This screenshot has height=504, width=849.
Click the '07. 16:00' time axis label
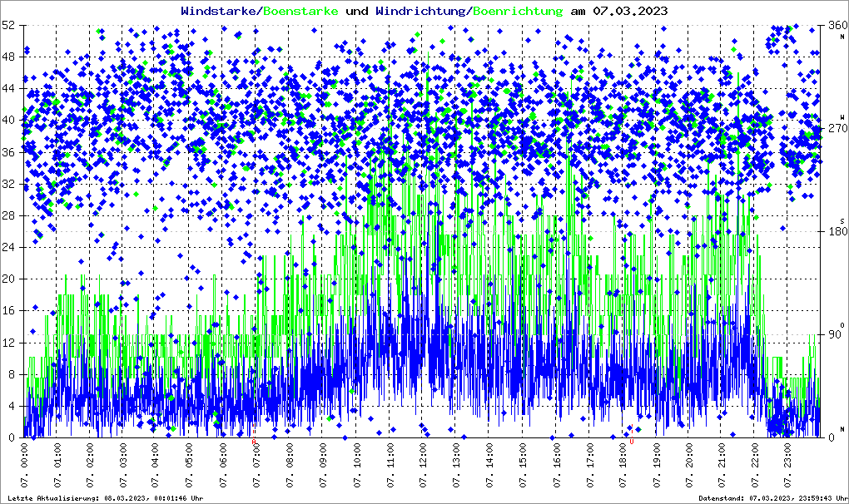click(555, 465)
